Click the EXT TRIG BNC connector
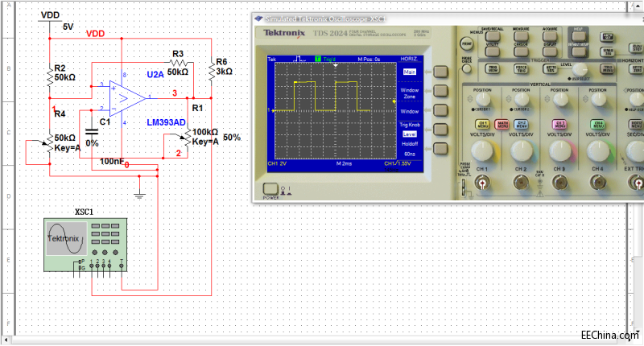 pyautogui.click(x=637, y=183)
